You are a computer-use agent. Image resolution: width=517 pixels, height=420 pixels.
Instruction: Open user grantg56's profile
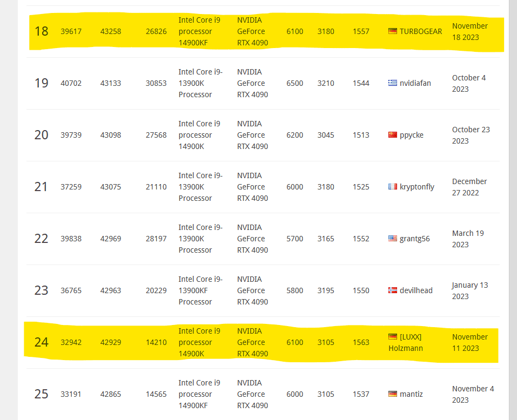point(414,239)
